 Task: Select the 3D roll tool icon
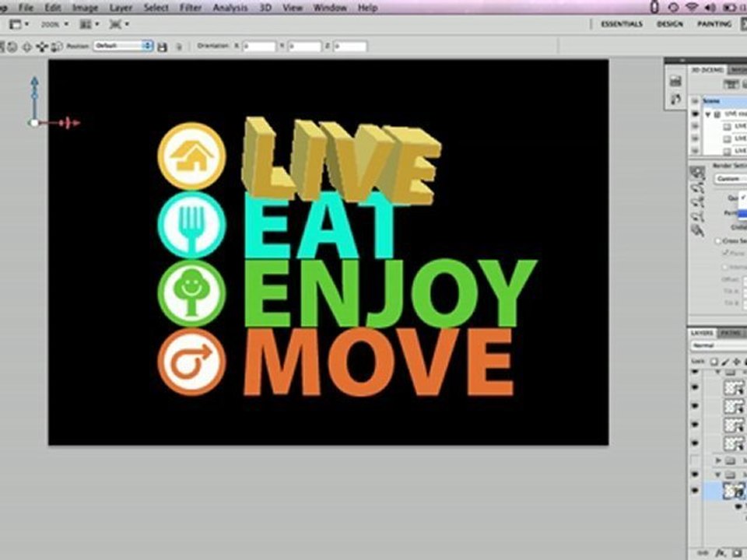[13, 47]
